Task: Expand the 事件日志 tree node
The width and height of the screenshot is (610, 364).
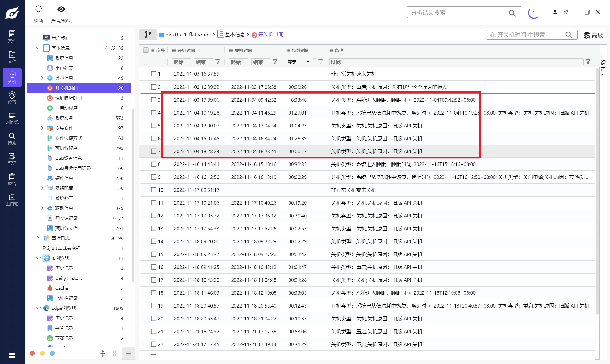Action: click(x=38, y=238)
